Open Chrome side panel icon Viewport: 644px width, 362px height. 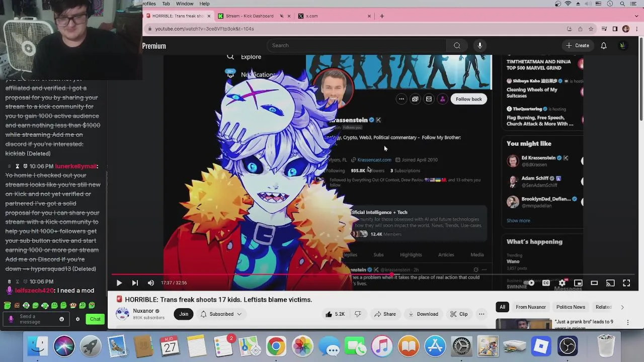click(615, 29)
